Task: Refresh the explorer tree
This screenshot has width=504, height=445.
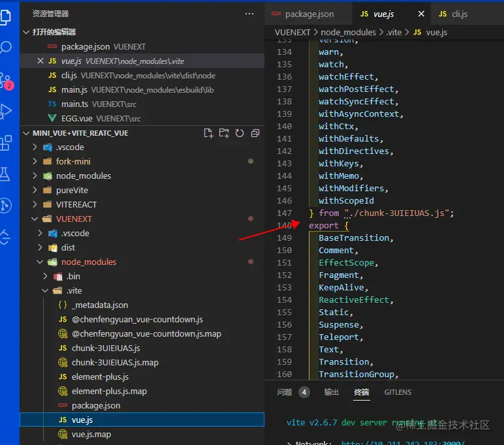Action: (240, 133)
